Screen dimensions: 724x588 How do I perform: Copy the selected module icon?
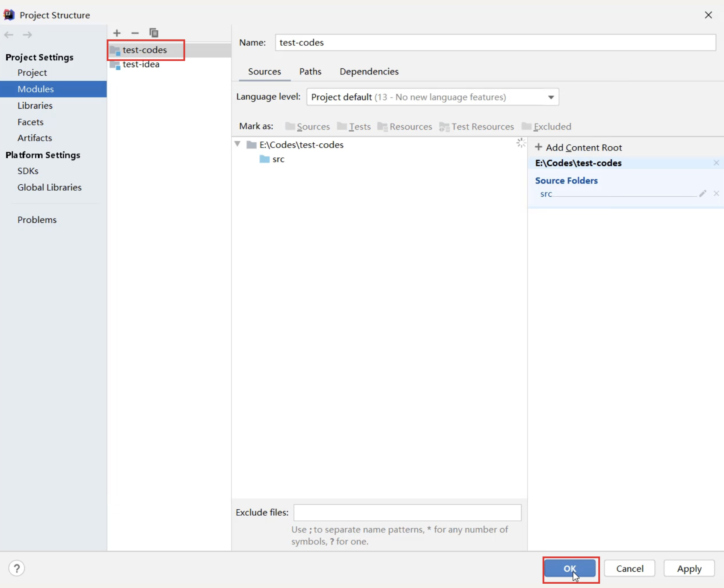point(154,33)
